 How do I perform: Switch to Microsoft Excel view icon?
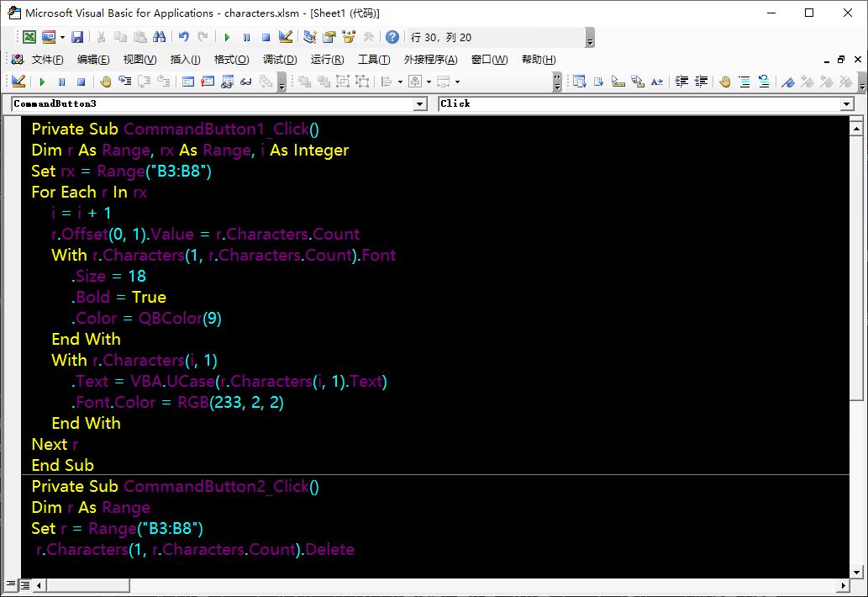pos(29,37)
